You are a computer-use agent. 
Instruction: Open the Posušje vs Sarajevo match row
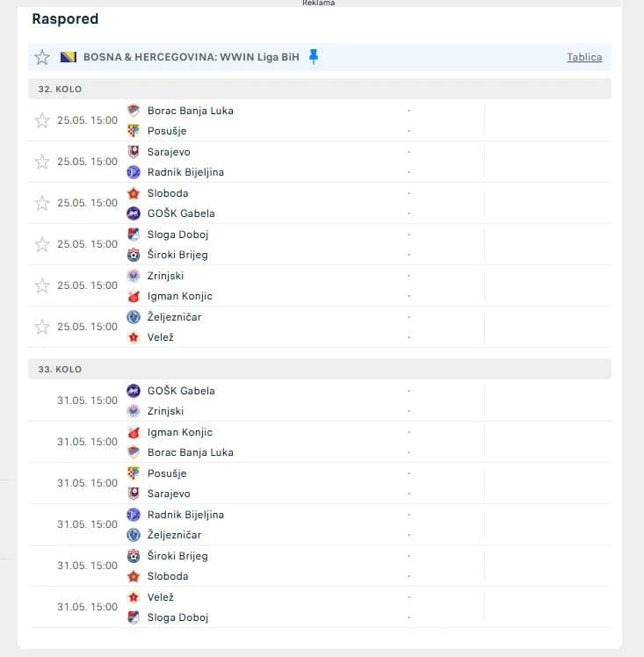coord(264,483)
